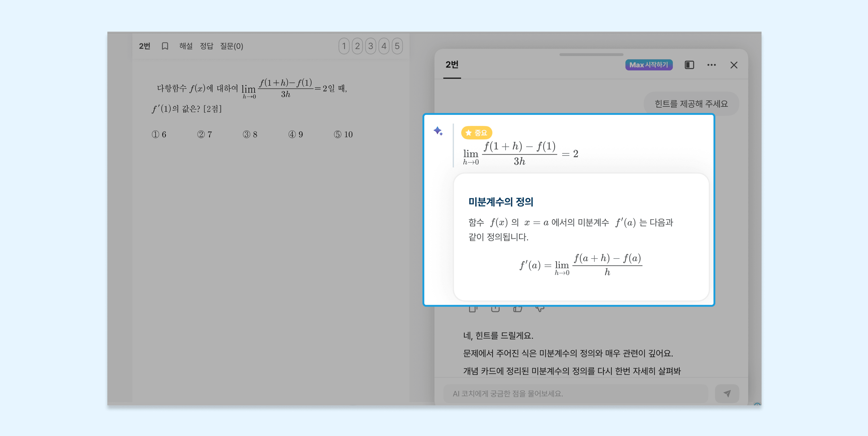The height and width of the screenshot is (436, 868).
Task: Select answer bubble 1 in header
Action: pyautogui.click(x=344, y=46)
